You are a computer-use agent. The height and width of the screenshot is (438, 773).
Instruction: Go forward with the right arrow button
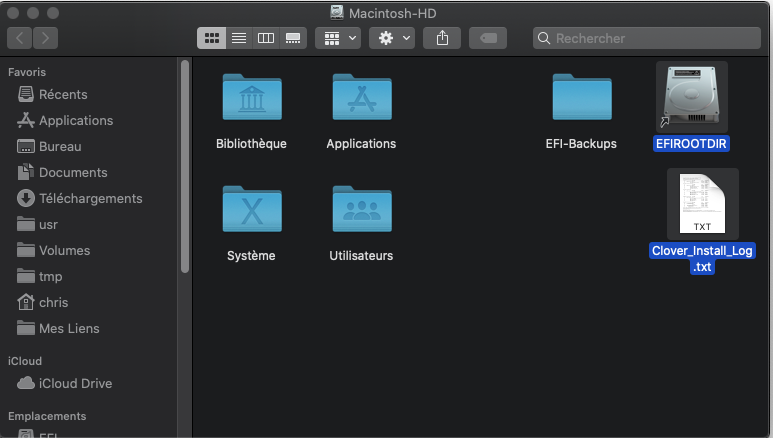point(45,38)
